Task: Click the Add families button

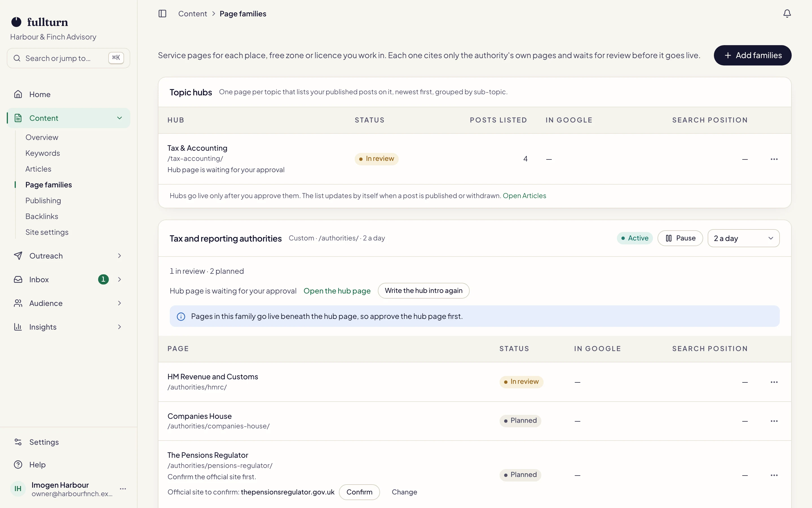Action: tap(753, 55)
